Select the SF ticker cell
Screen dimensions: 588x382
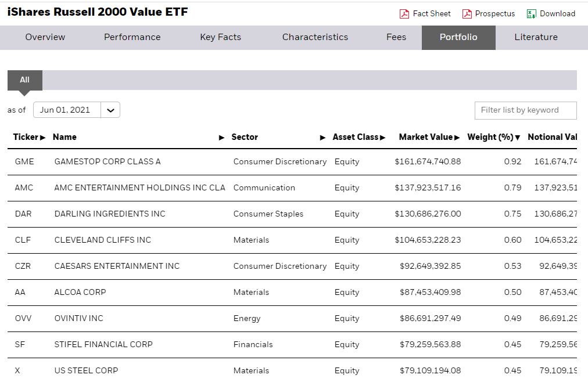[20, 344]
